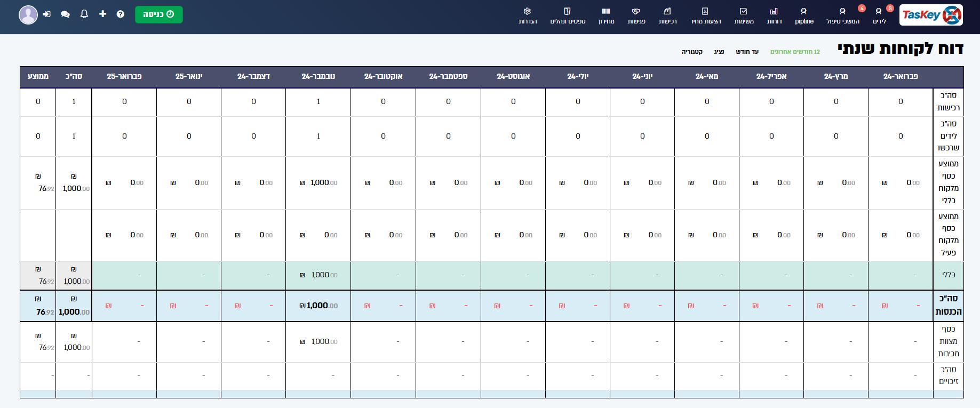
Task: Click the סה"כ לידים שרכשו row label
Action: coord(949,136)
